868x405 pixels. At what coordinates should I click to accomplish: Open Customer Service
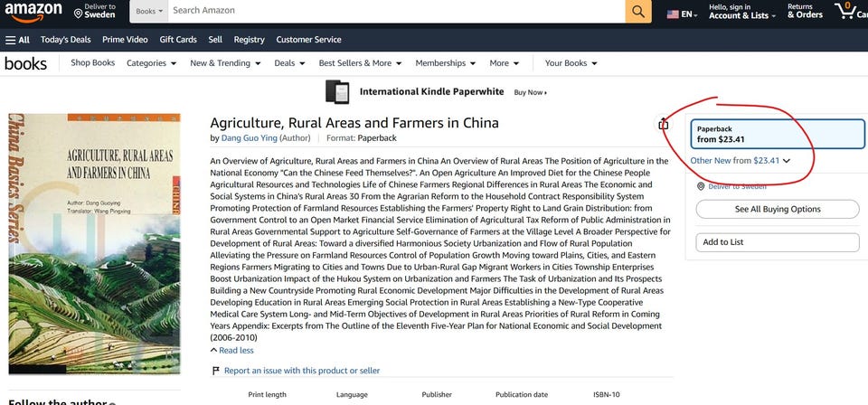pyautogui.click(x=309, y=40)
